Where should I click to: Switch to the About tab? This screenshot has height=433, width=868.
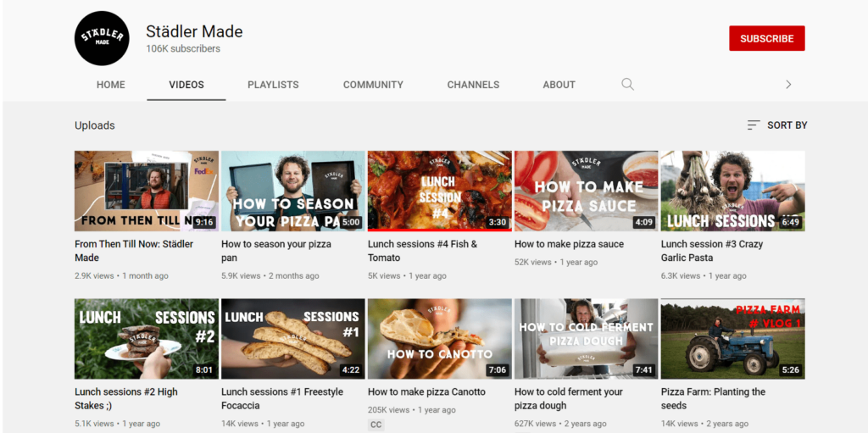tap(559, 85)
